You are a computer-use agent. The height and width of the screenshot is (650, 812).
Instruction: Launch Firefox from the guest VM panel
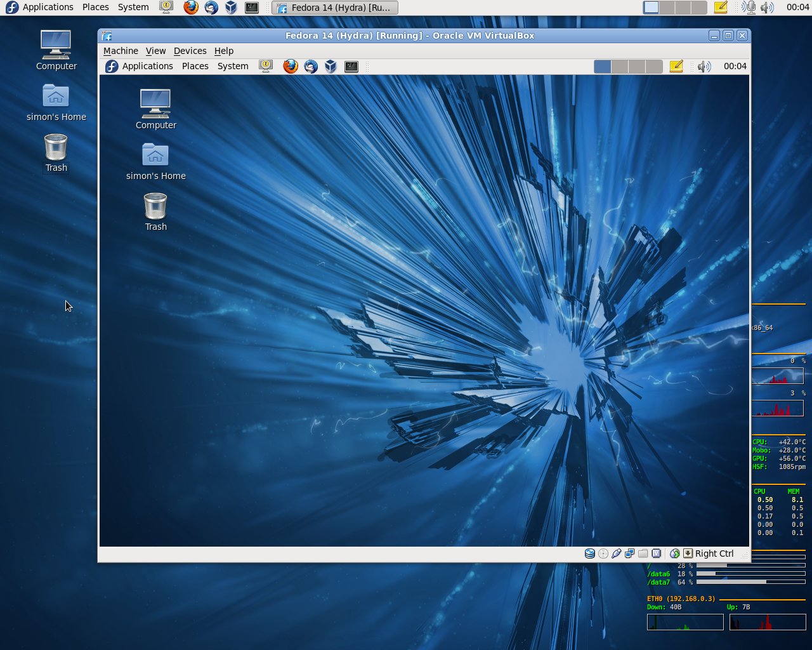point(291,66)
